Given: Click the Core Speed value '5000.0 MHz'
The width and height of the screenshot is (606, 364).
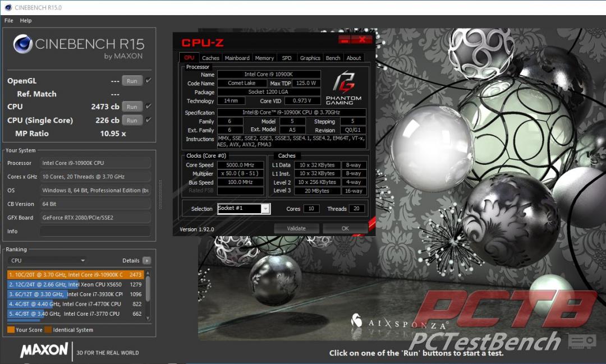Looking at the screenshot, I should click(x=240, y=165).
